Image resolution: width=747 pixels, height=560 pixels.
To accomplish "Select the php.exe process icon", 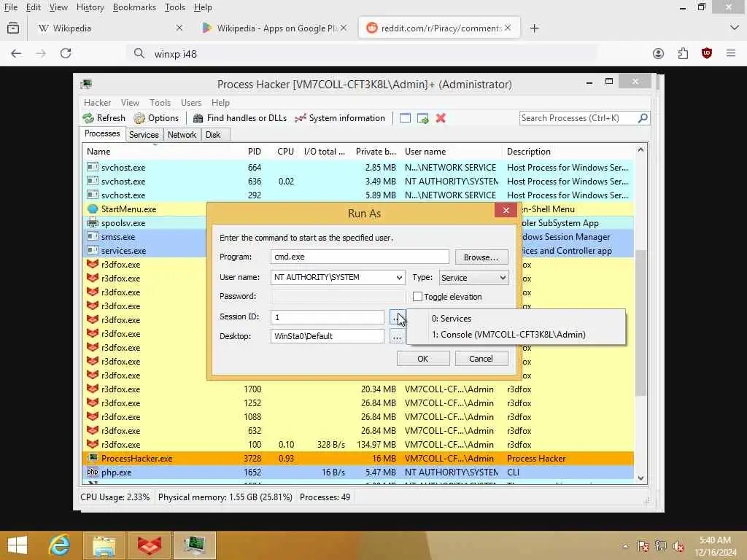I will pos(93,472).
